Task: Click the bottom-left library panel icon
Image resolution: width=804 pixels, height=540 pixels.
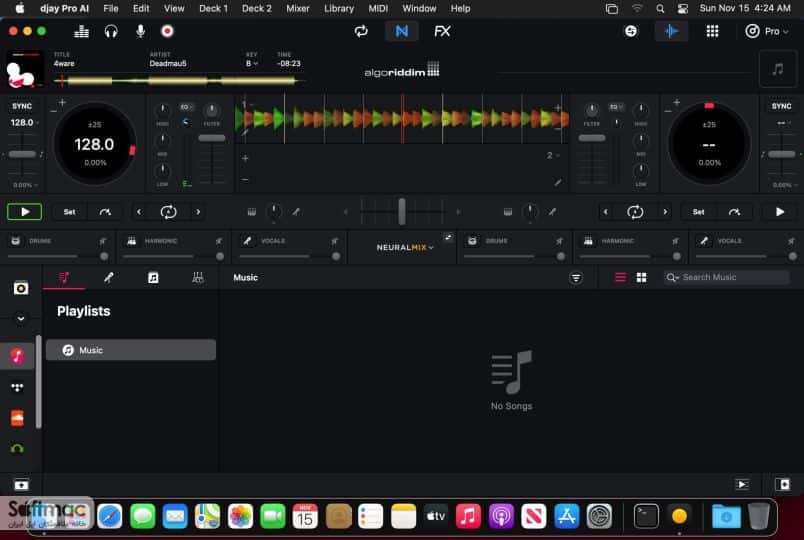Action: (x=21, y=485)
